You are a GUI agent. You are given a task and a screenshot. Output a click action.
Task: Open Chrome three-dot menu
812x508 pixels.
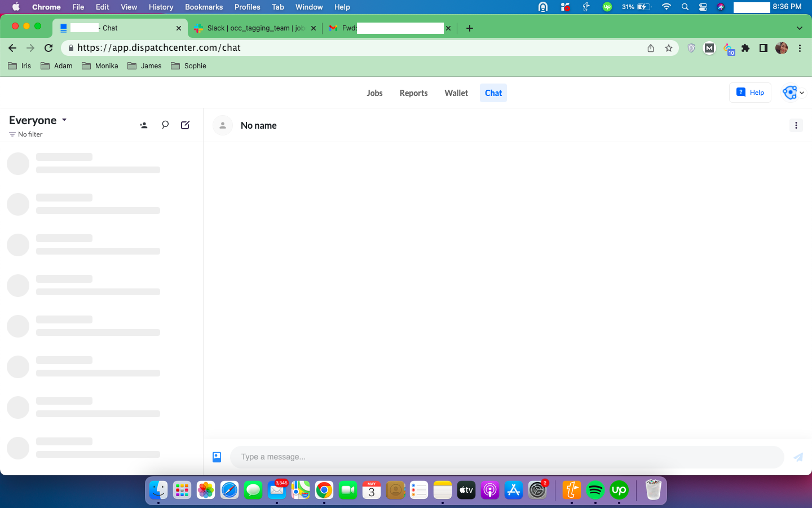800,48
